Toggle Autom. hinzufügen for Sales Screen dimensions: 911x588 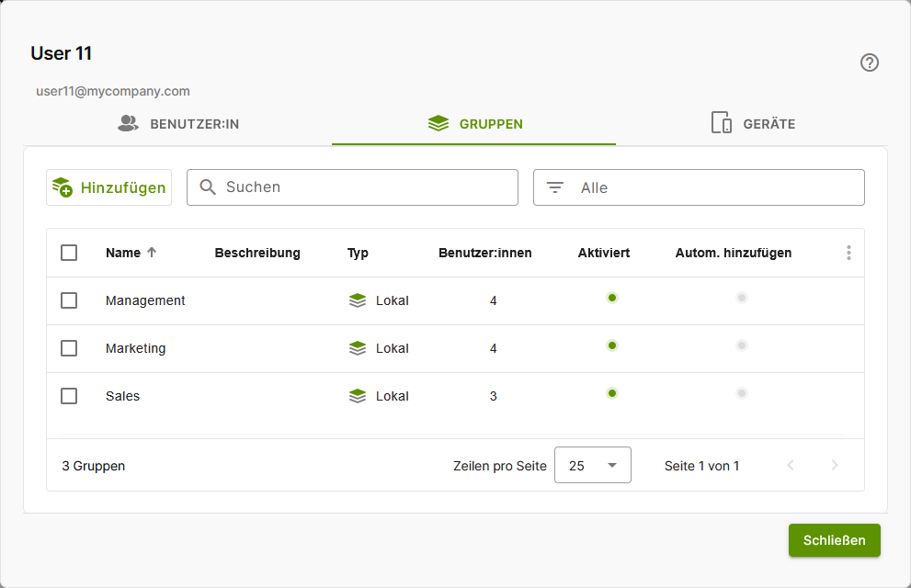tap(741, 393)
